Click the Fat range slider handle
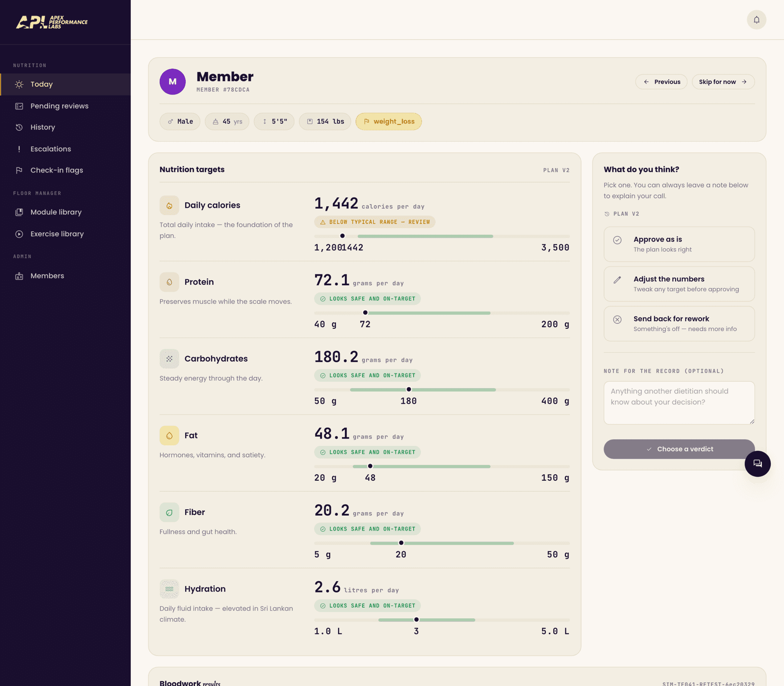The width and height of the screenshot is (784, 686). click(370, 466)
